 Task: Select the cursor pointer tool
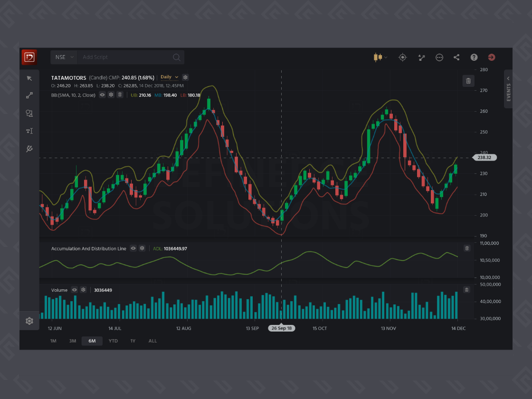coord(29,78)
